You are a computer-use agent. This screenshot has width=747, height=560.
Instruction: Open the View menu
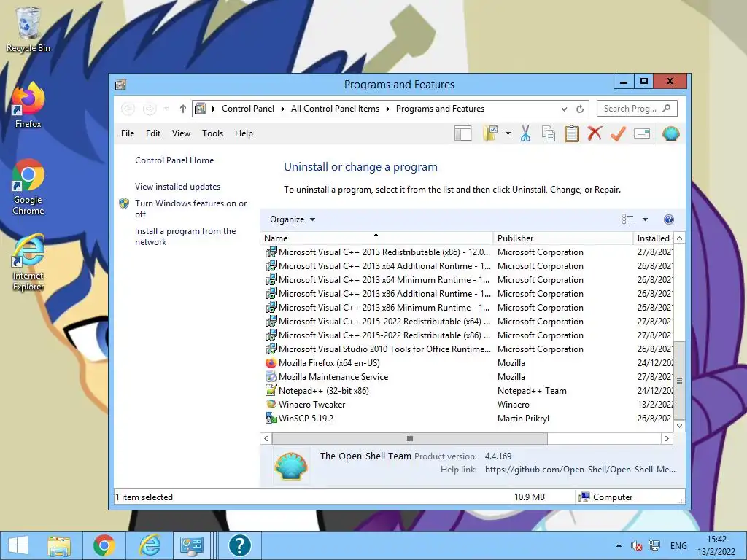pyautogui.click(x=181, y=134)
